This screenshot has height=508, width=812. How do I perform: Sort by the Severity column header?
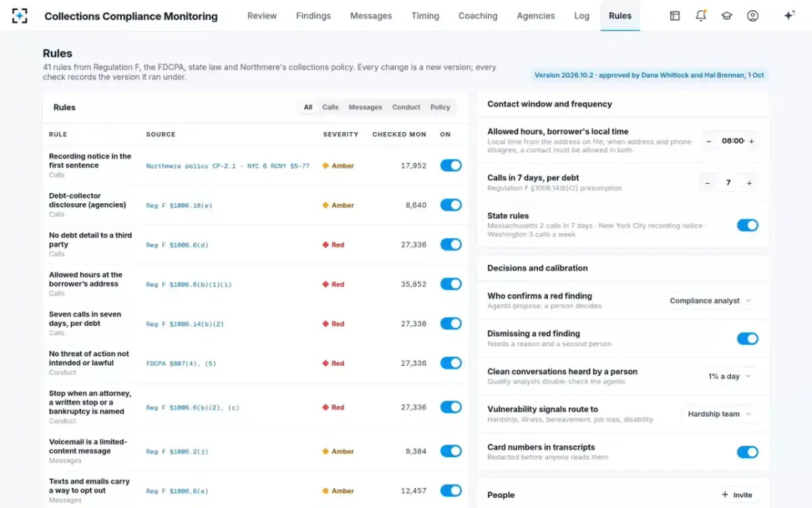pos(340,134)
